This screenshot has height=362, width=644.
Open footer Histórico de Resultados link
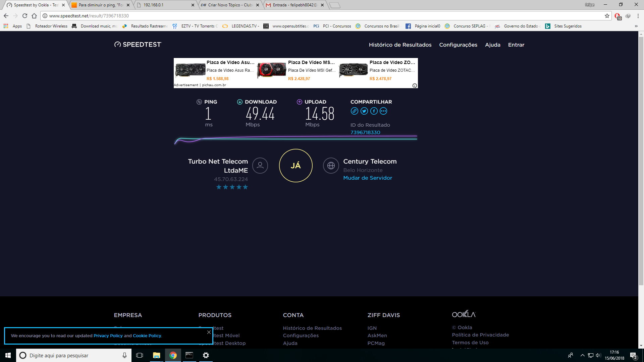coord(312,328)
